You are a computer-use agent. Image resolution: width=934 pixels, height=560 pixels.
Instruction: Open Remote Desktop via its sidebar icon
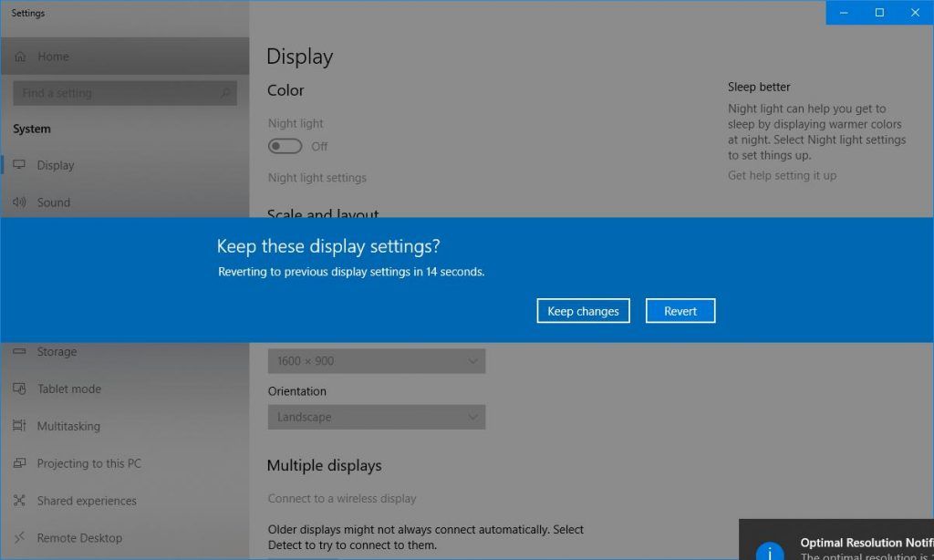[x=20, y=538]
